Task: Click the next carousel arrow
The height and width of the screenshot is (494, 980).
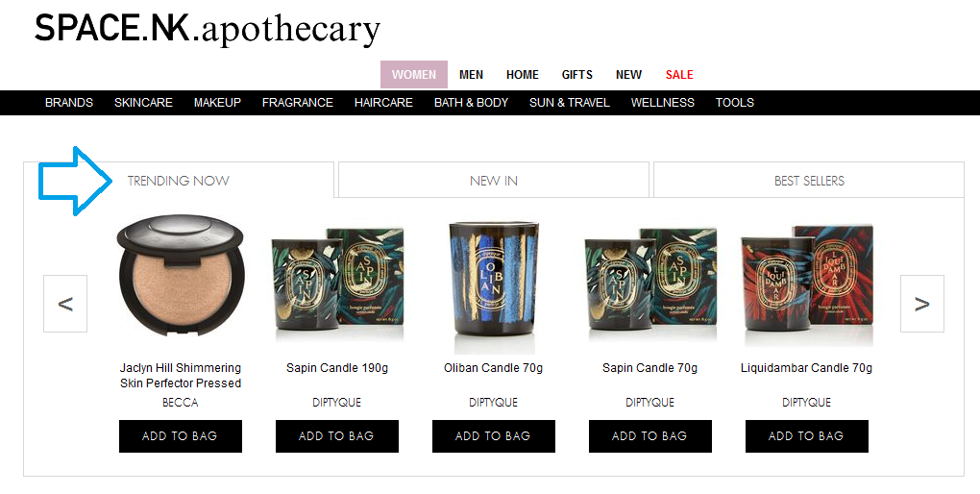Action: pyautogui.click(x=922, y=304)
